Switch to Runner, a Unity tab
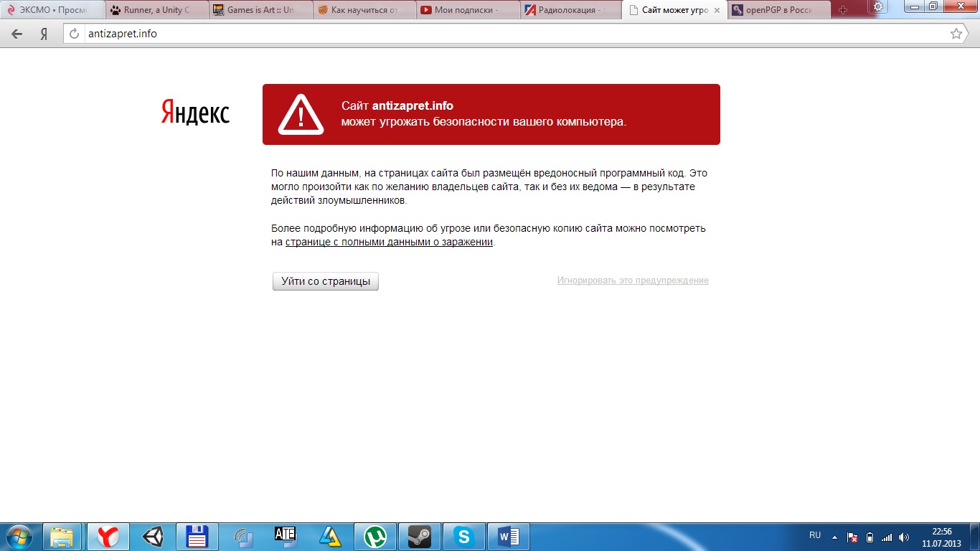980x551 pixels. 157,10
